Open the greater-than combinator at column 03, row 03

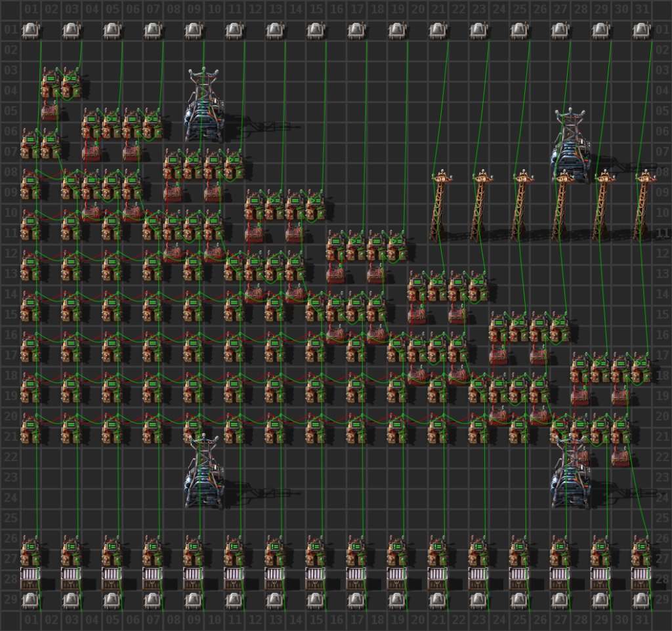pos(71,82)
